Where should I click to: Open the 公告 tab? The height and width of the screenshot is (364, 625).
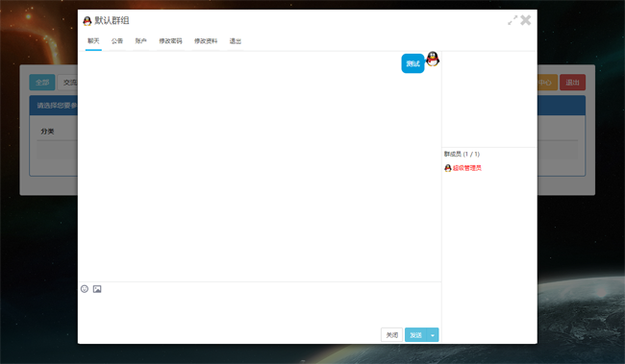click(x=117, y=41)
